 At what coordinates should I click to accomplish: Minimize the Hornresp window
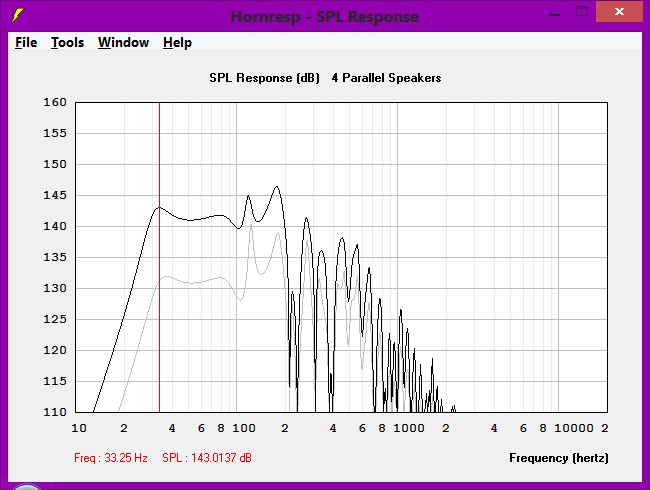pos(554,15)
